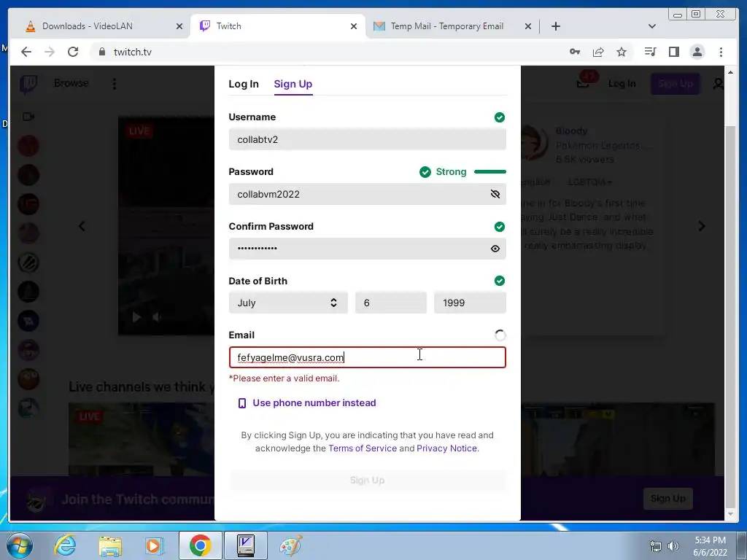This screenshot has height=560, width=747.
Task: Click the share page icon
Action: pos(598,52)
